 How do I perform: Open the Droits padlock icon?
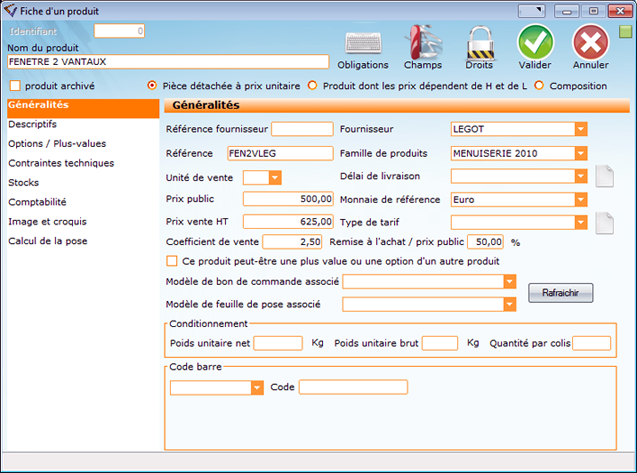point(480,45)
